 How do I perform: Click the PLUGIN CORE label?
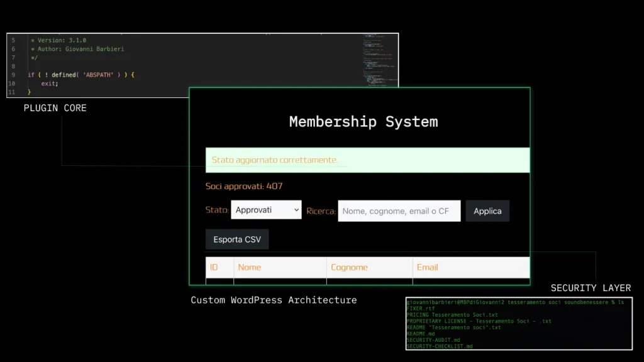55,108
